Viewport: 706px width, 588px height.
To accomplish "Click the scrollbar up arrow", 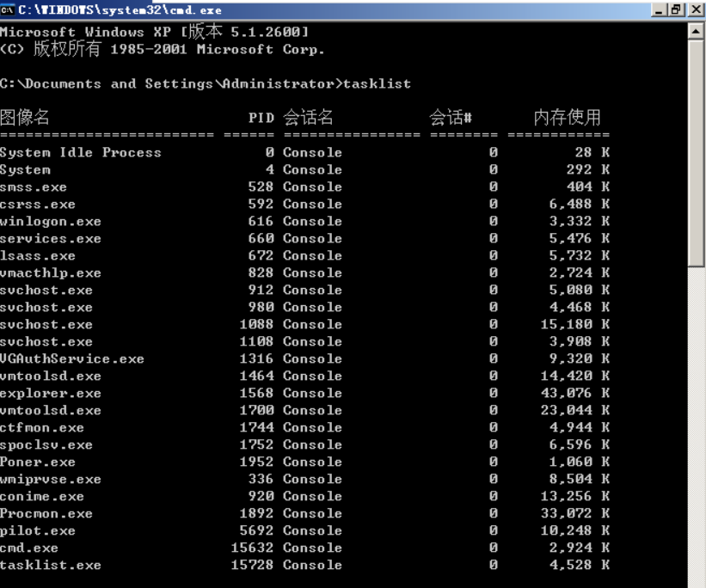I will tap(696, 31).
